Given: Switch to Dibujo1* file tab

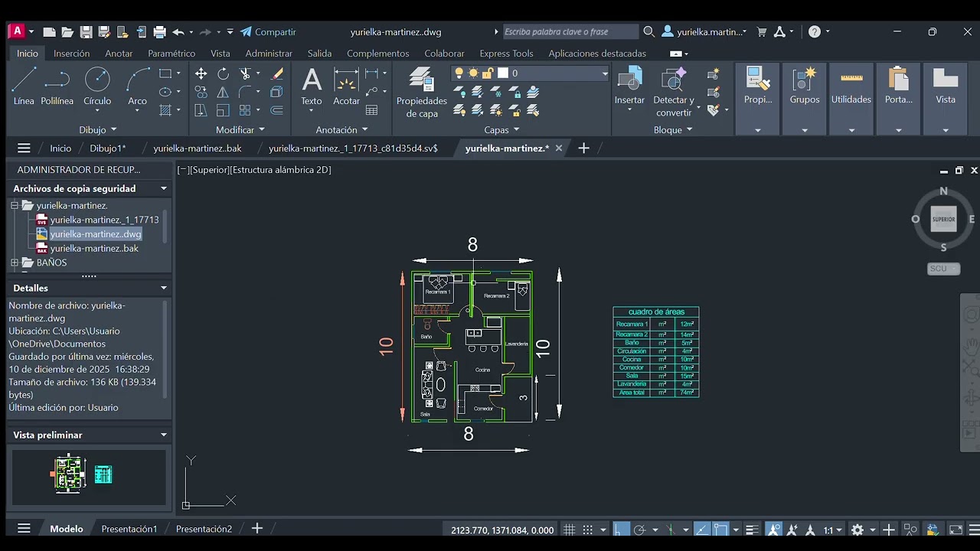Looking at the screenshot, I should click(x=108, y=148).
